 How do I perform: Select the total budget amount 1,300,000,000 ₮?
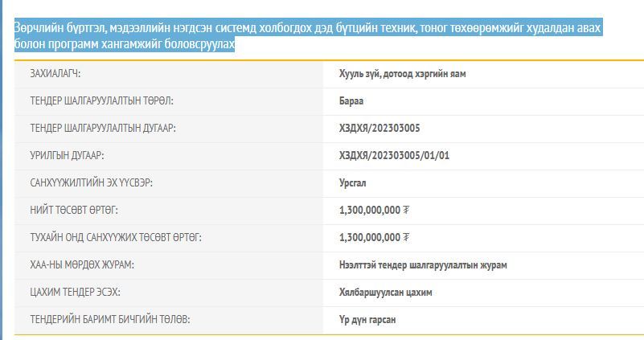tap(375, 211)
